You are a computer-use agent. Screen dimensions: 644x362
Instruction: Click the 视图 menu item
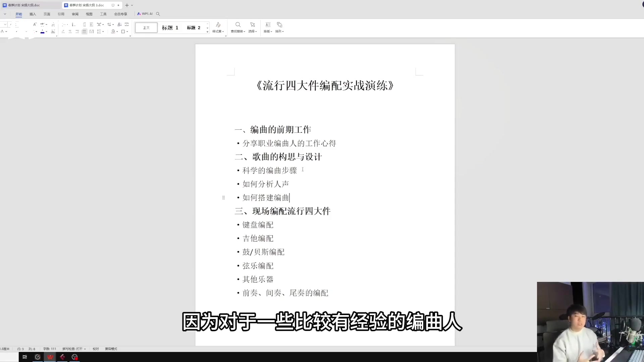pos(89,14)
